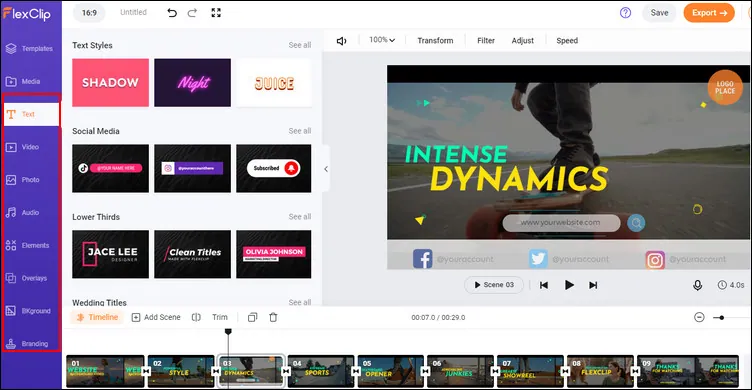
Task: Click the redo arrow icon
Action: pyautogui.click(x=192, y=13)
